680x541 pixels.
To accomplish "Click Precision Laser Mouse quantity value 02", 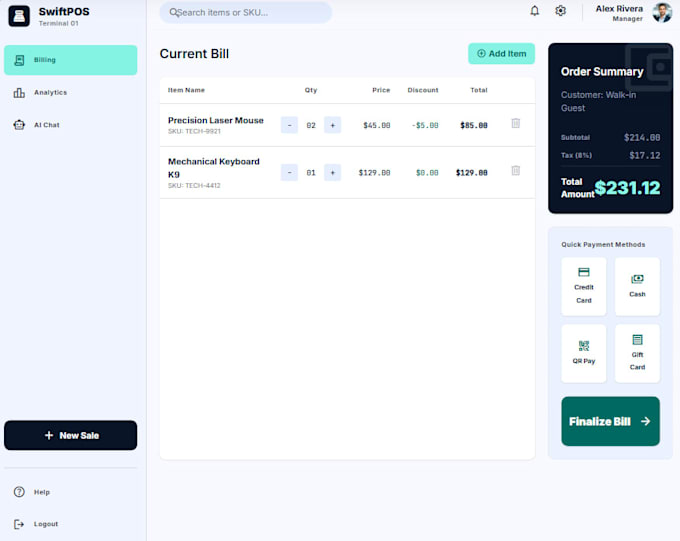I will click(x=311, y=125).
